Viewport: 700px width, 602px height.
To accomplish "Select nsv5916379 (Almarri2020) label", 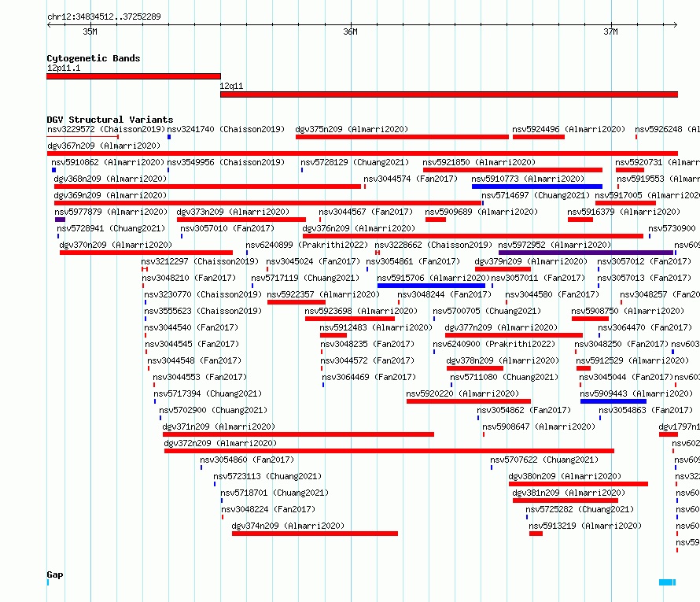I will (624, 212).
